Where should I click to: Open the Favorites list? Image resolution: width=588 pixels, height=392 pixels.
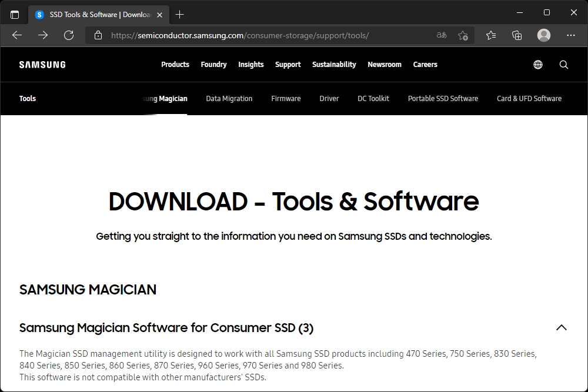coord(491,35)
